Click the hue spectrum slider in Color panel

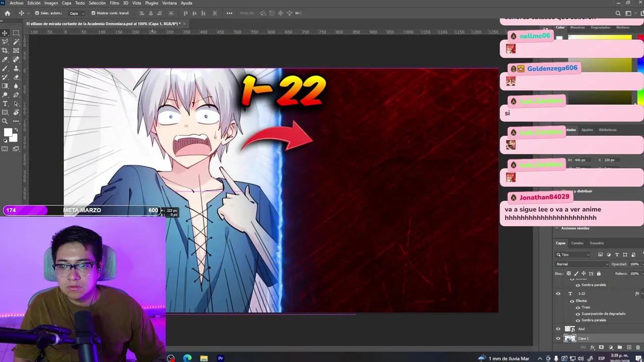pos(641,70)
